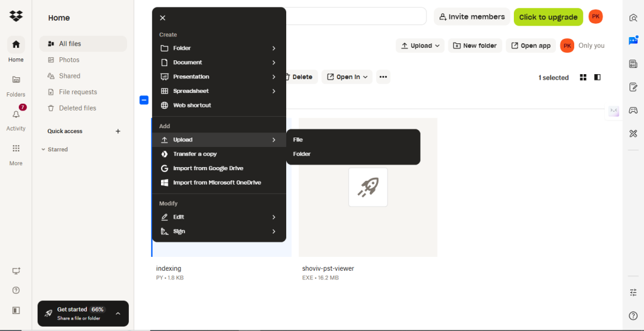Screen dimensions: 644x331
Task: Click the Dropbox logo icon
Action: pyautogui.click(x=16, y=16)
